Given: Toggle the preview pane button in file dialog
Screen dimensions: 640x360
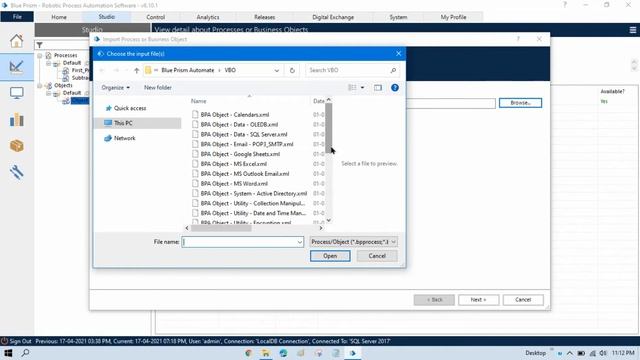Looking at the screenshot, I should (378, 88).
